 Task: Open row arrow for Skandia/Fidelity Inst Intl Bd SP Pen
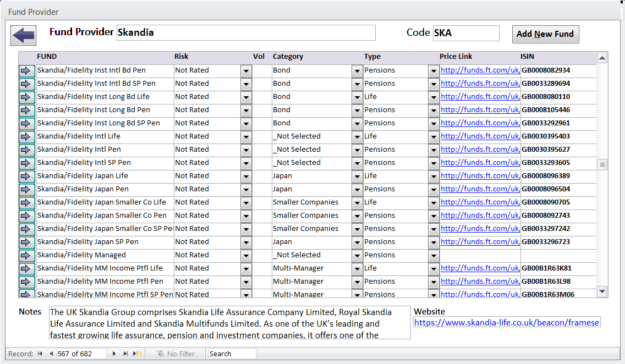pos(27,84)
